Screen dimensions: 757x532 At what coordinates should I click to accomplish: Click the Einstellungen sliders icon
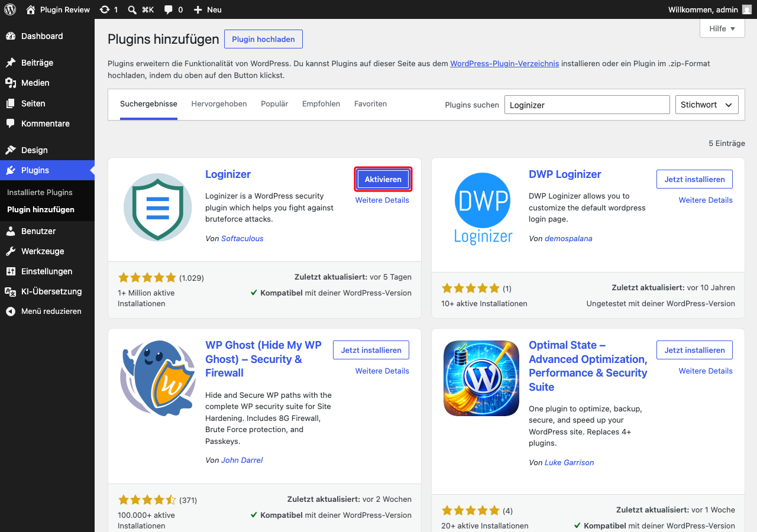(x=11, y=271)
